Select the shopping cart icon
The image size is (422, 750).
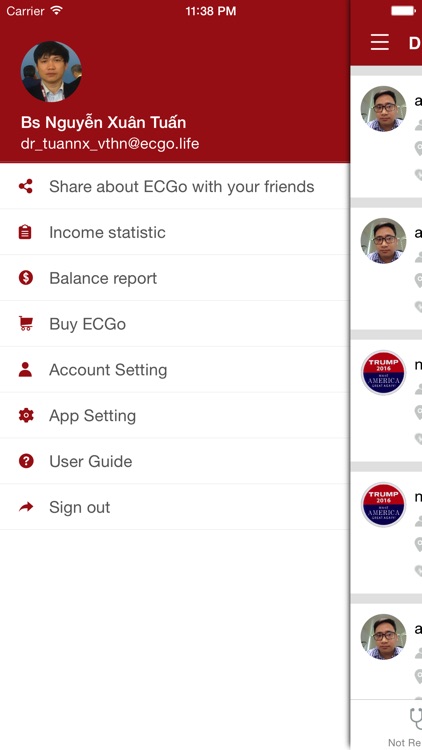26,323
